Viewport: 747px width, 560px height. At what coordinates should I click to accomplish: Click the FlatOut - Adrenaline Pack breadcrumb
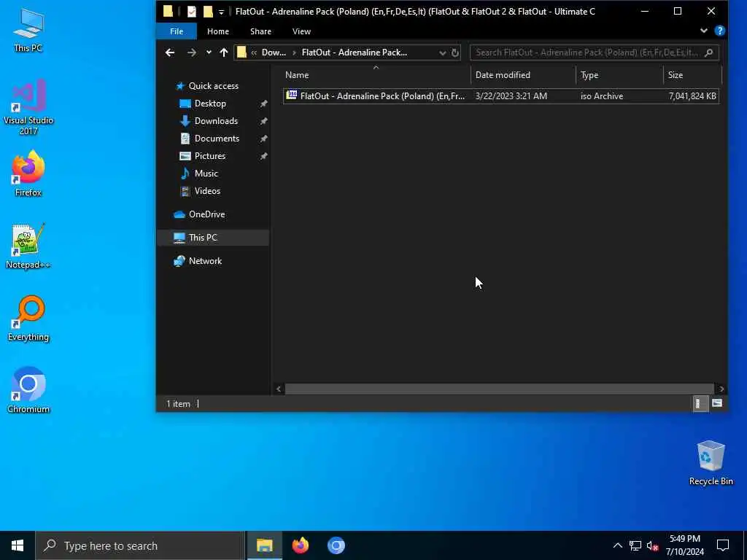(x=355, y=52)
